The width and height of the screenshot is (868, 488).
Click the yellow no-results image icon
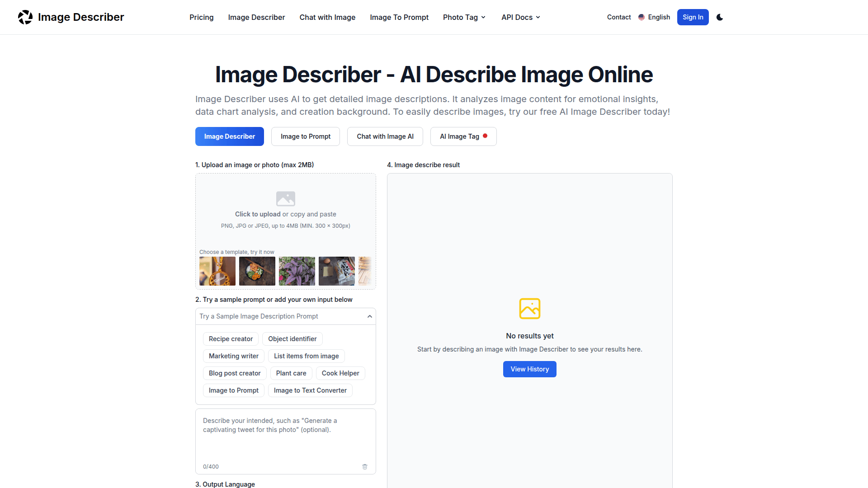point(529,309)
